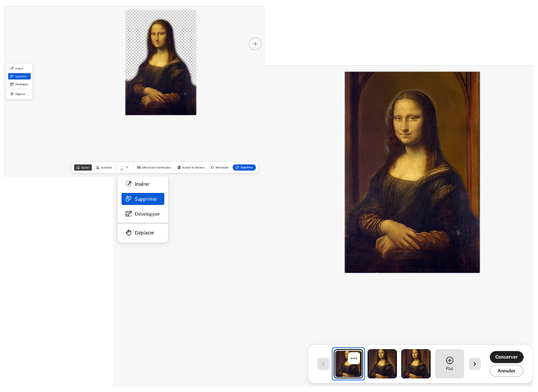Select Développer in the small side panel
The height and width of the screenshot is (392, 538).
tap(19, 84)
